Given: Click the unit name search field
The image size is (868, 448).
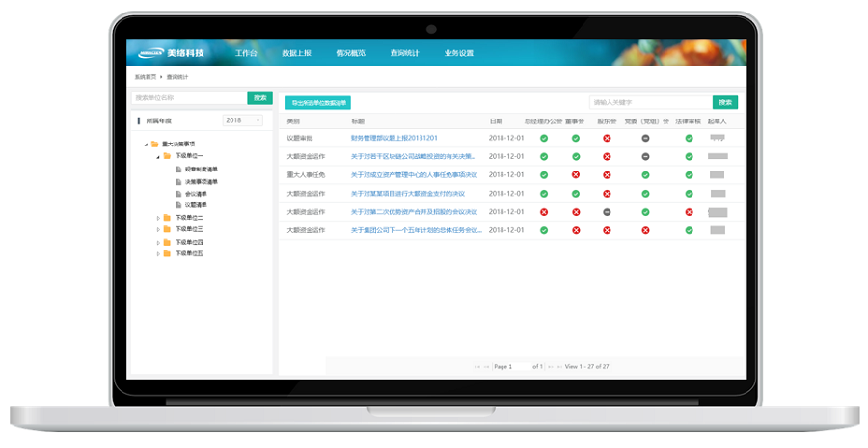Looking at the screenshot, I should 189,97.
